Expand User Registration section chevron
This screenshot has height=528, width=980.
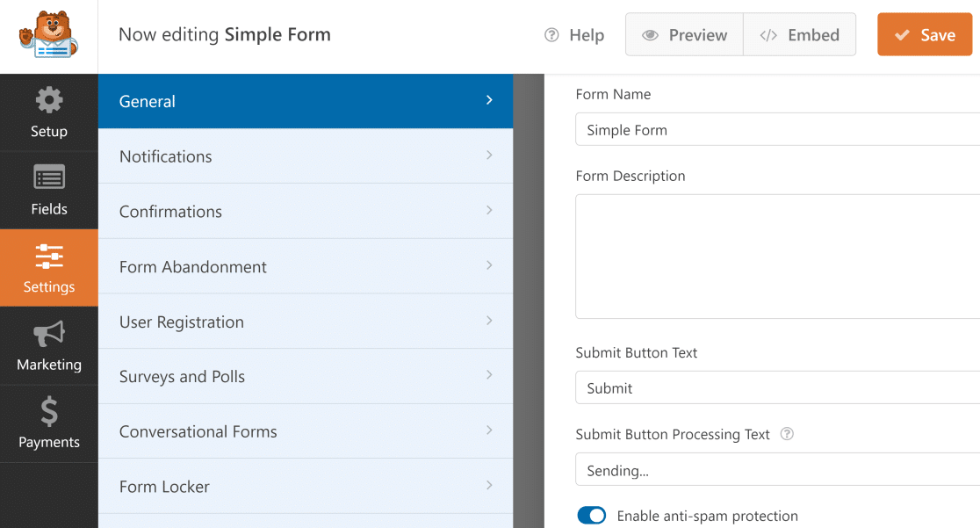(x=489, y=320)
